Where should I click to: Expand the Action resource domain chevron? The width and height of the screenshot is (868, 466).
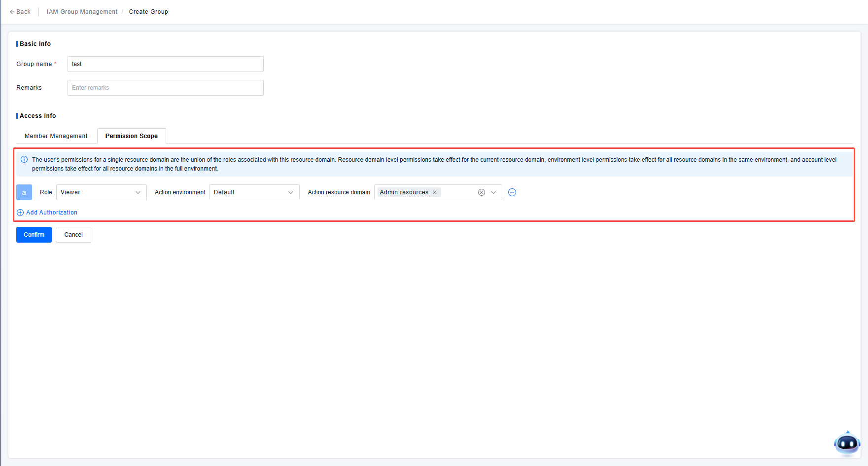tap(493, 192)
